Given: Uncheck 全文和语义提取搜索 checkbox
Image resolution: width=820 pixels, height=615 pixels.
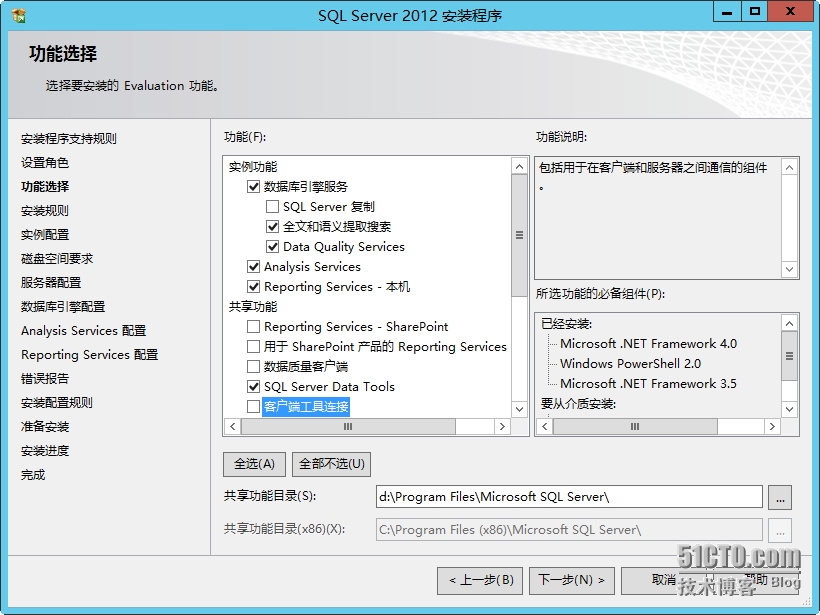Looking at the screenshot, I should coord(272,226).
